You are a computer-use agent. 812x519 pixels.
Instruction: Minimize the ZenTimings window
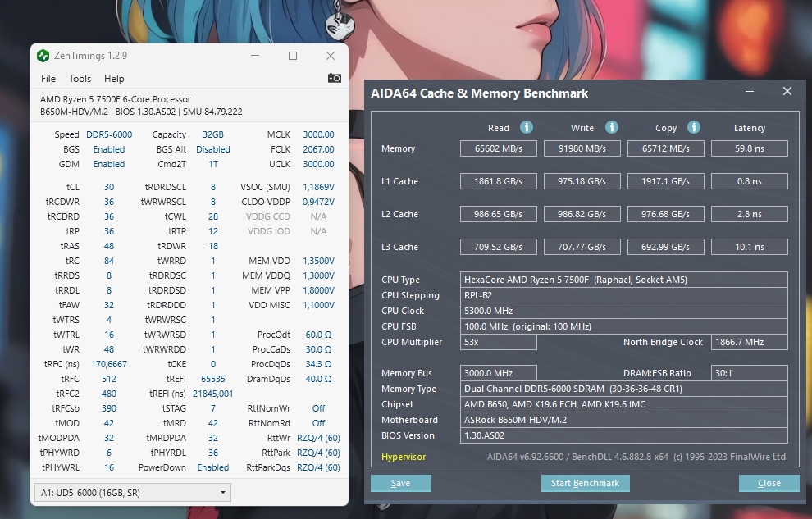coord(255,56)
